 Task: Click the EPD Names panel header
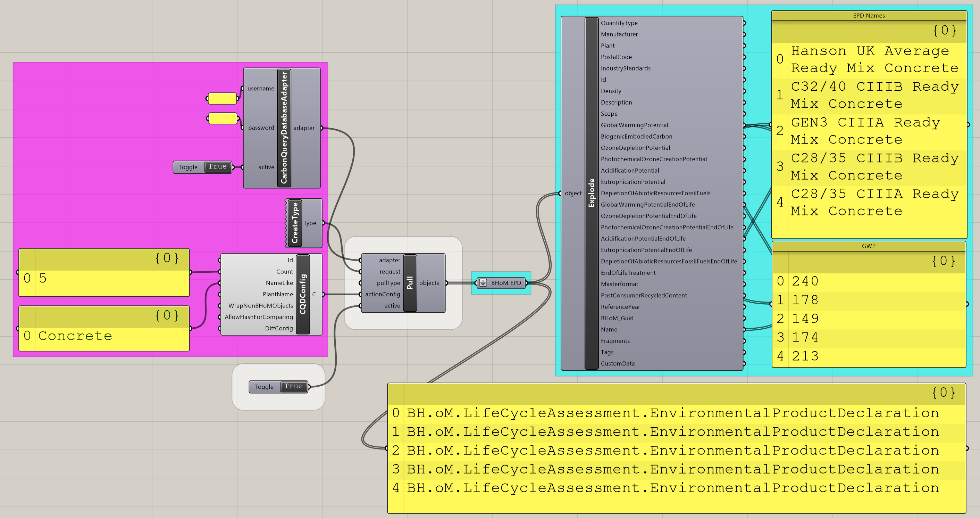click(869, 16)
